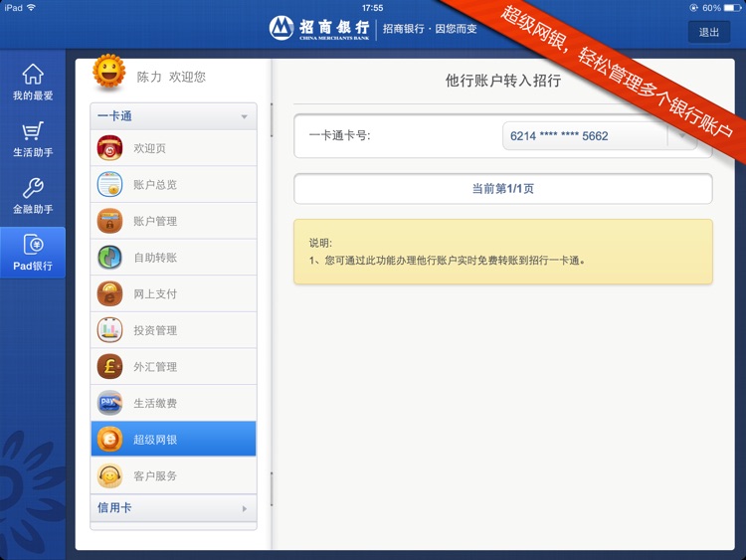Collapse the 一卡通 section header
Viewport: 746px width, 560px height.
173,116
